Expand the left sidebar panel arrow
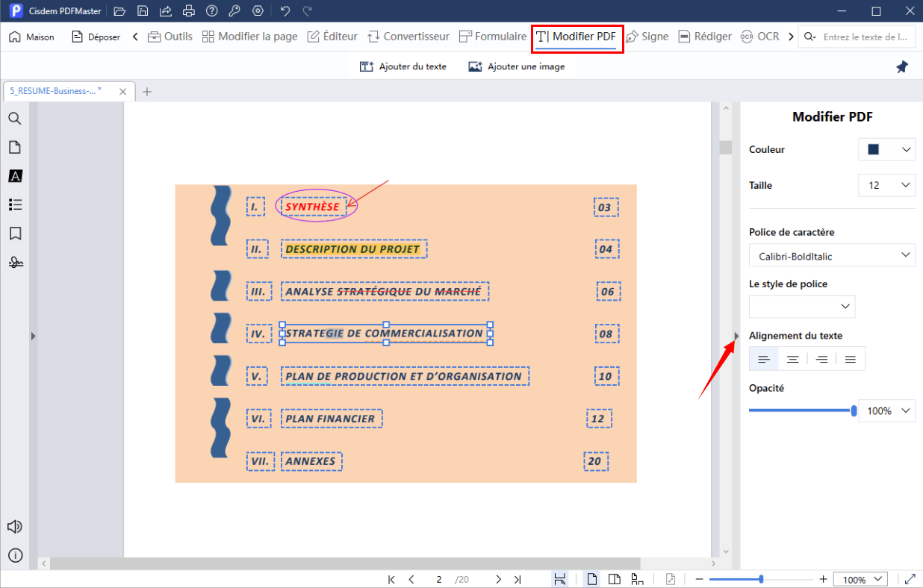This screenshot has width=923, height=588. pos(33,337)
